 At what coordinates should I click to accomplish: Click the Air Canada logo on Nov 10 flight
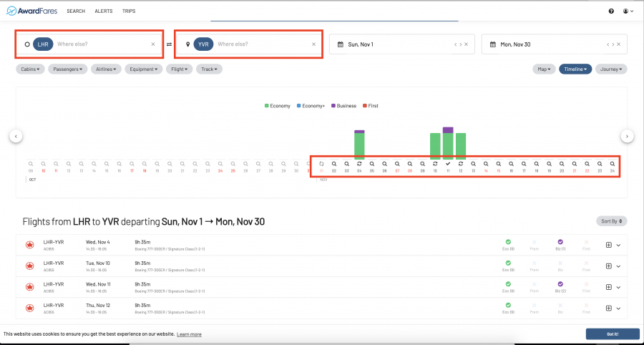pyautogui.click(x=29, y=266)
